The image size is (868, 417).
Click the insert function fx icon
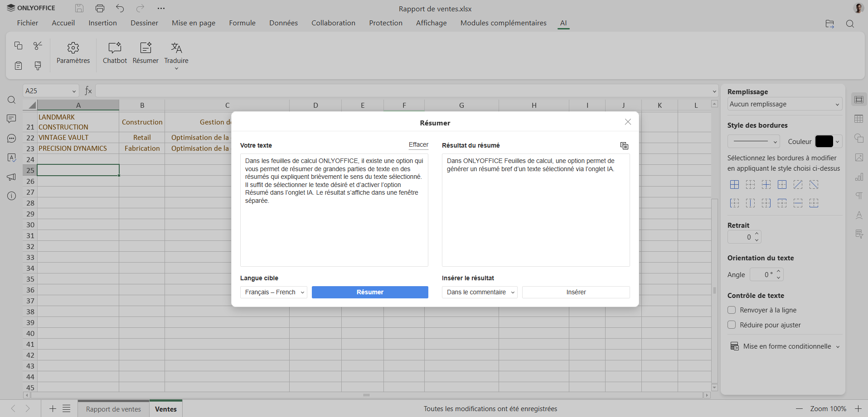coord(88,91)
